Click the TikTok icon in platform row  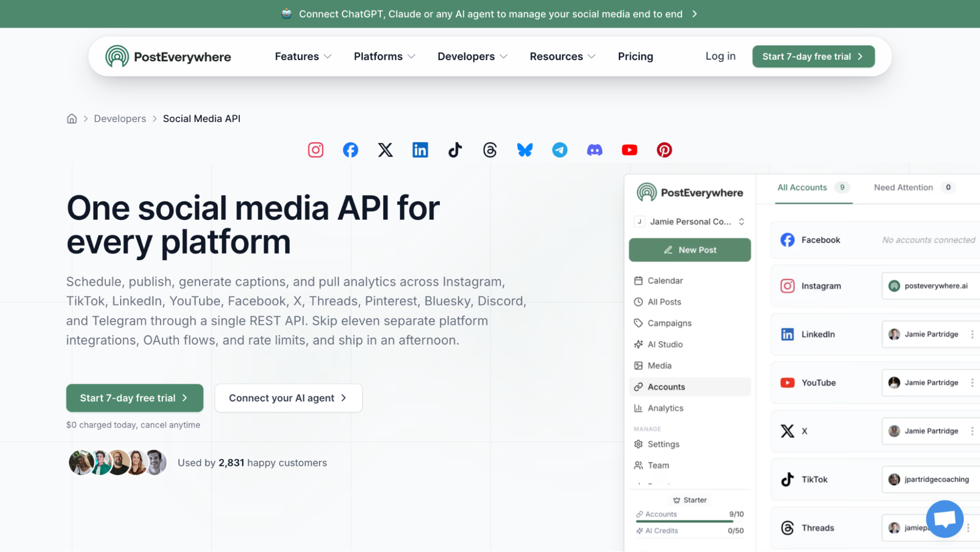pos(455,150)
